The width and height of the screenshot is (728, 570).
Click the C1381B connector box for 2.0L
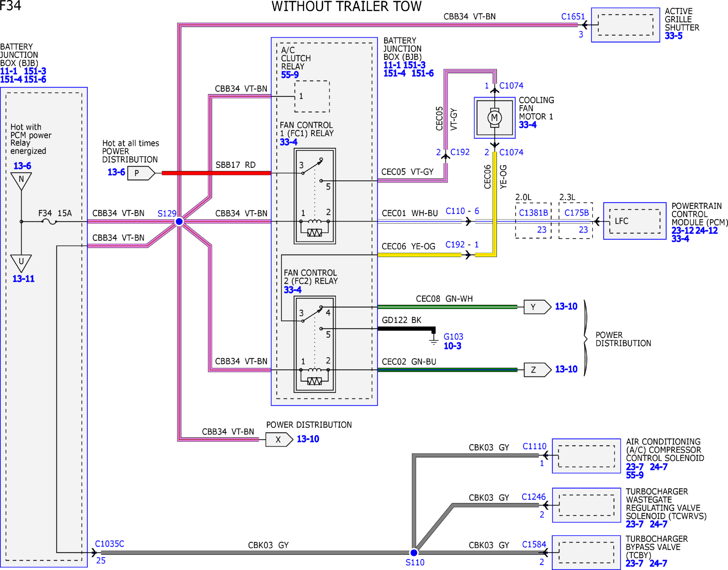(x=533, y=221)
